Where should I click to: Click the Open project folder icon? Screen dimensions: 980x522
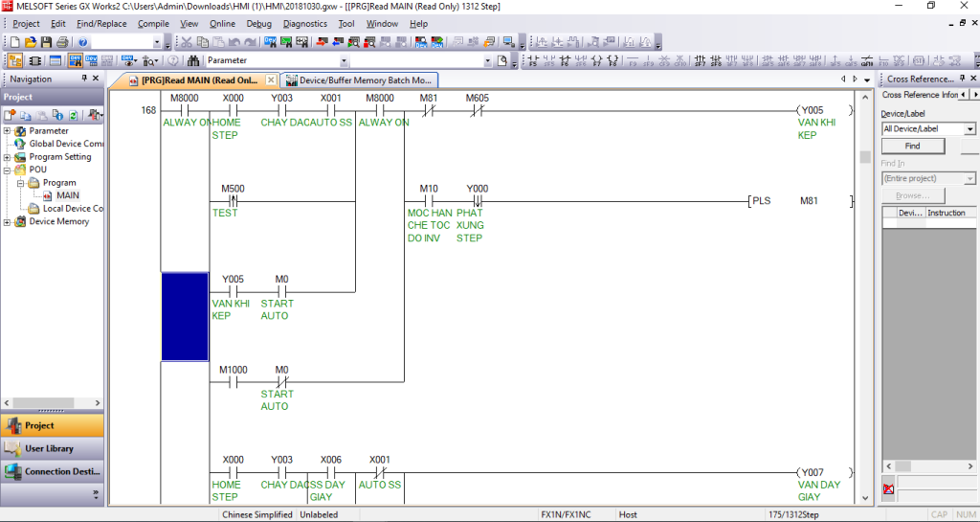pos(31,42)
